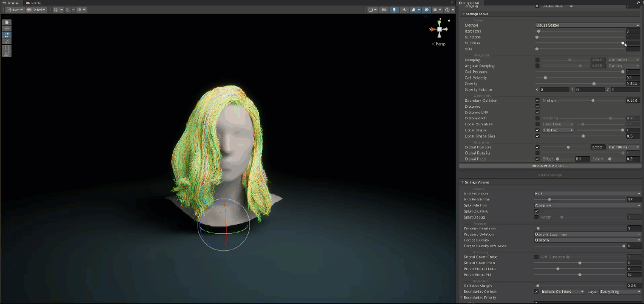Toggle scene lighting with the lightbulb icon

point(394,10)
